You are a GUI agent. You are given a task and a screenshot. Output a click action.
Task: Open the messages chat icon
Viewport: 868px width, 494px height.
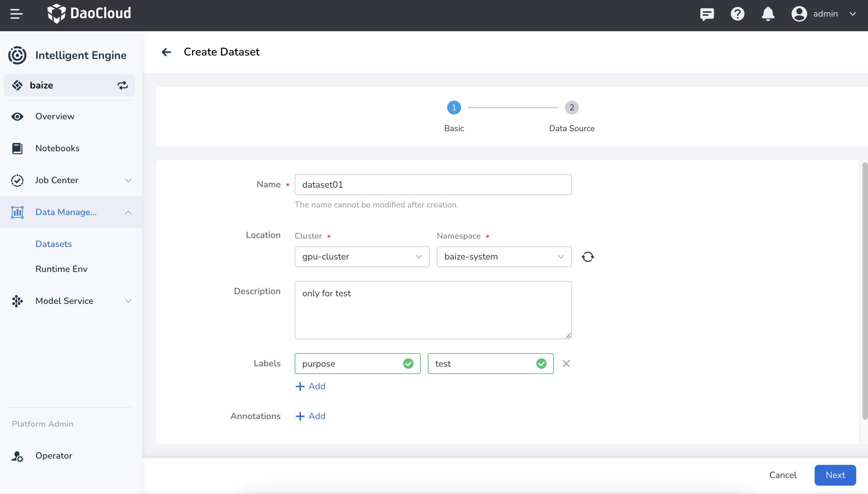tap(706, 14)
